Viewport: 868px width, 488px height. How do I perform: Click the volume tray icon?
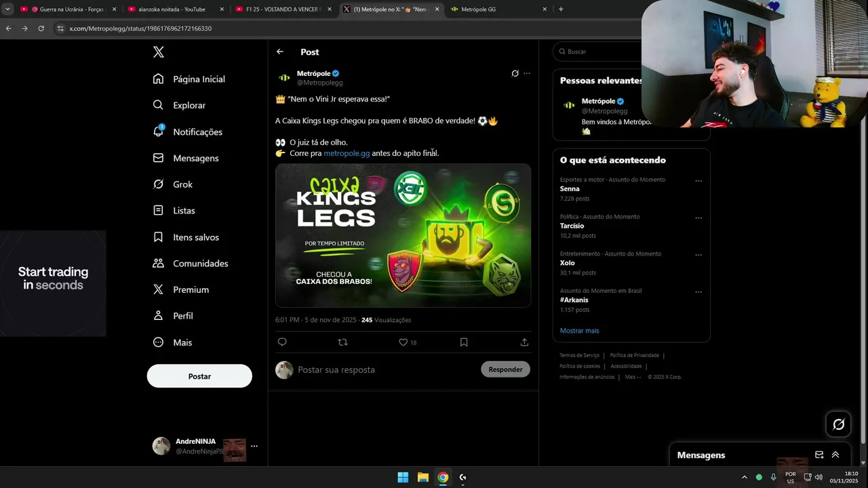click(x=818, y=477)
